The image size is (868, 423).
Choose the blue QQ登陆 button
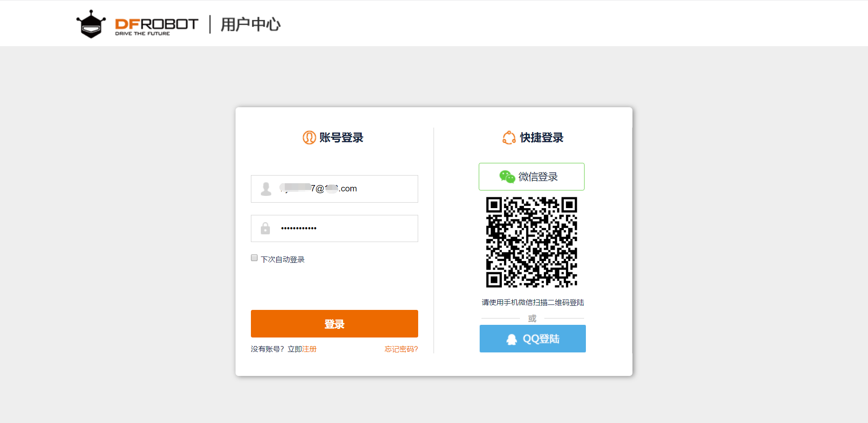click(533, 338)
